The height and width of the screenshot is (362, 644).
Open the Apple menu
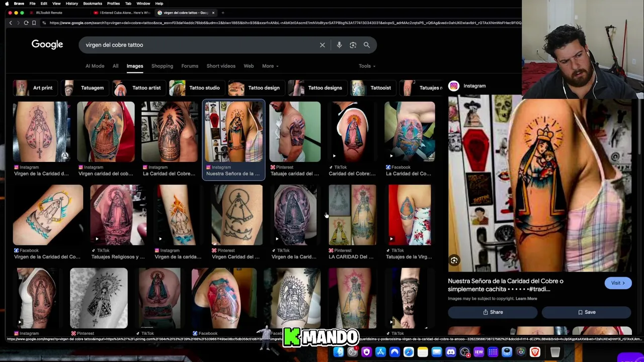click(8, 4)
